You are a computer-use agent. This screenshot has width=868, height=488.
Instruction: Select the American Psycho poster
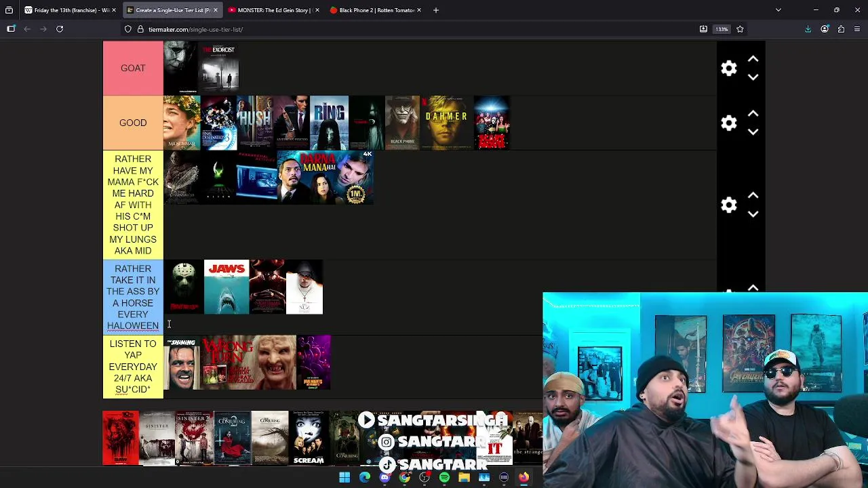(x=292, y=123)
